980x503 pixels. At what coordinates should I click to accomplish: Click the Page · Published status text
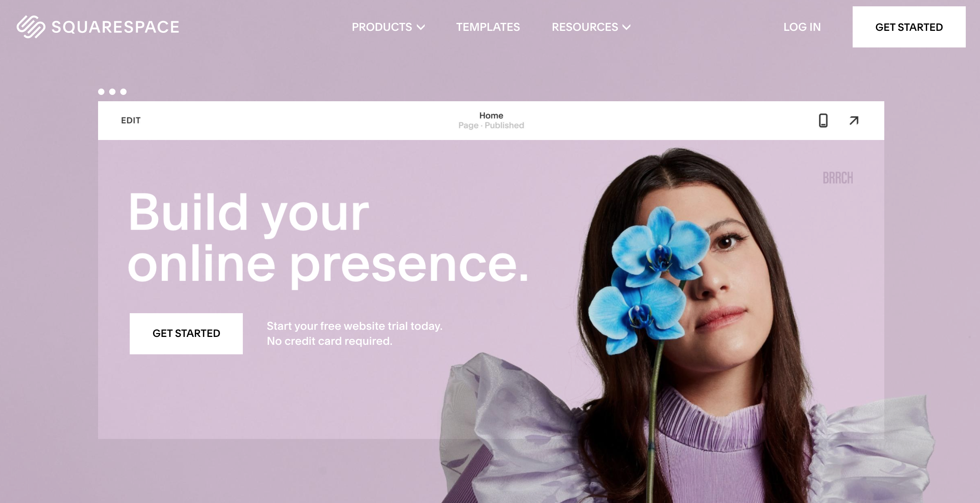(x=491, y=125)
